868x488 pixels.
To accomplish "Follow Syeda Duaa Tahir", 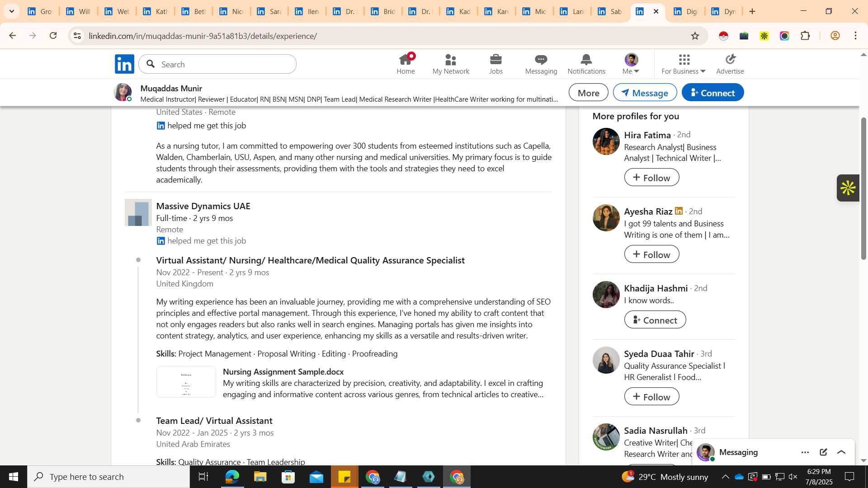I will [x=651, y=397].
